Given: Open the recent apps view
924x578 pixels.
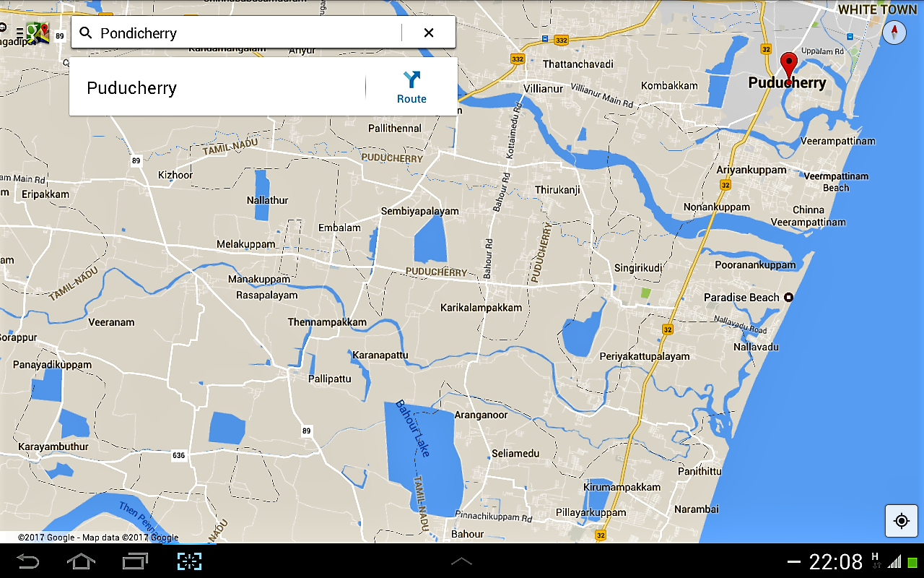Looking at the screenshot, I should pos(135,561).
